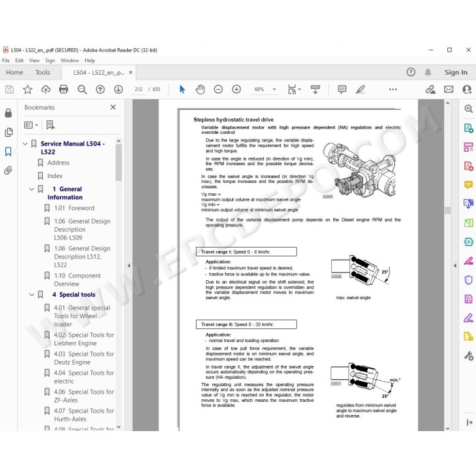The image size is (476, 476).
Task: Share a link to this file
Action: click(x=430, y=89)
